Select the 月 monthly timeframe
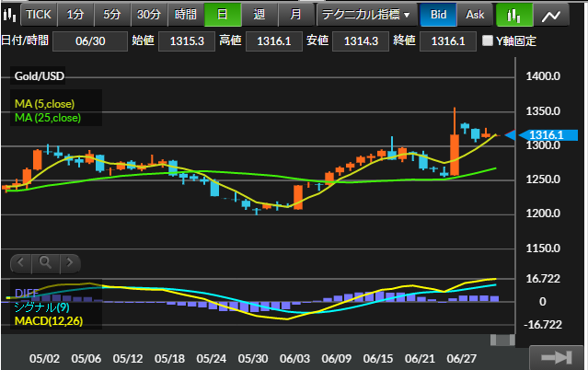The width and height of the screenshot is (588, 370). [x=296, y=15]
